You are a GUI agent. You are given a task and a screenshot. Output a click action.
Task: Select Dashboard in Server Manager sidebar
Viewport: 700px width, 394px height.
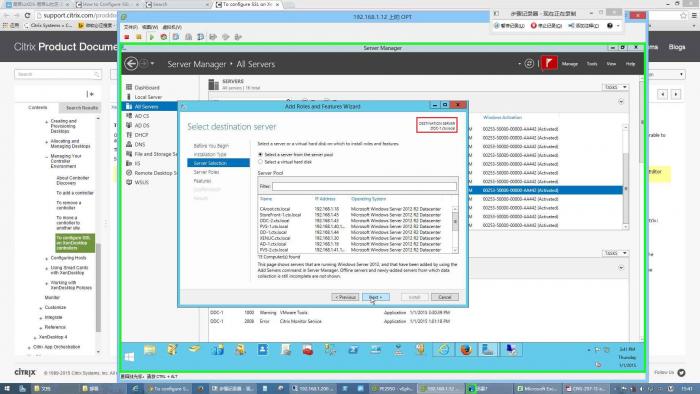coord(147,88)
